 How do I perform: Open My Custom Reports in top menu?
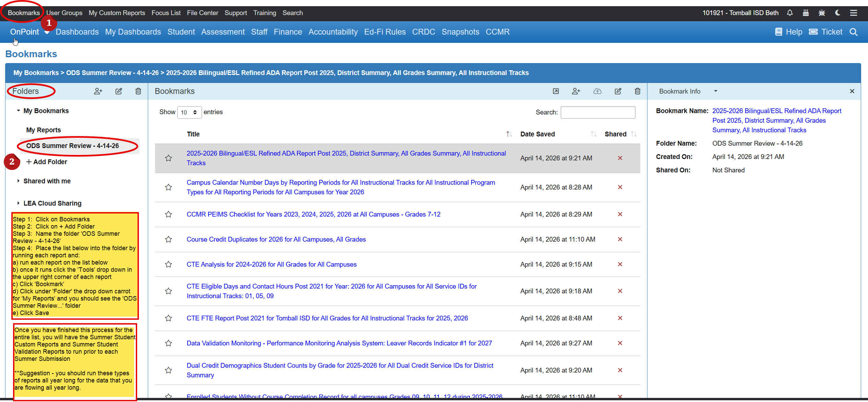117,13
